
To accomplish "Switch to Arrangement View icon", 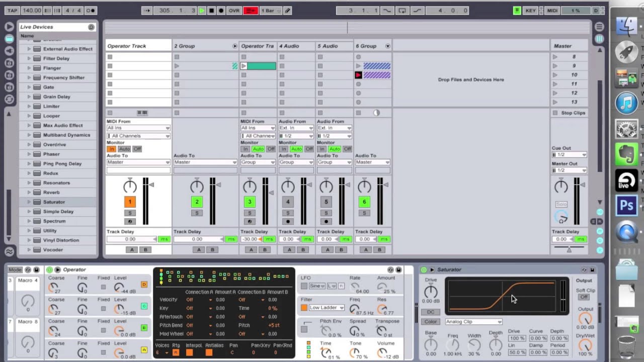I will tap(599, 27).
